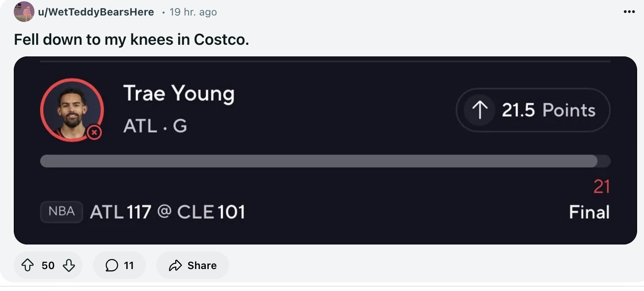Image resolution: width=644 pixels, height=291 pixels.
Task: Click the ATL 117 @ CLE 101 score
Action: (x=167, y=212)
